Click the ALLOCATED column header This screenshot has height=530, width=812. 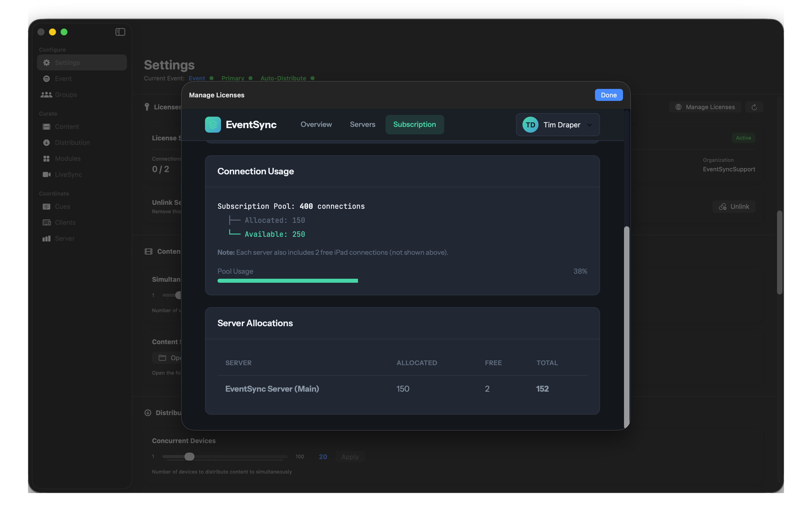[x=416, y=363]
